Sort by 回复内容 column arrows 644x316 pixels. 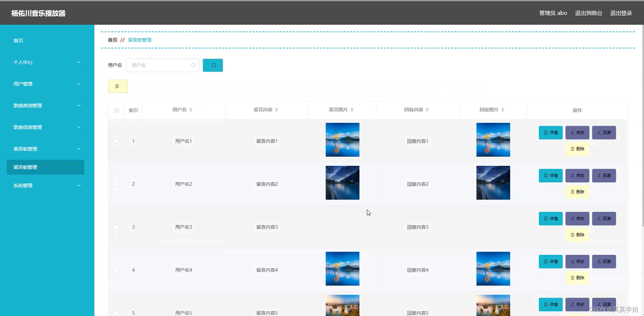tap(427, 110)
